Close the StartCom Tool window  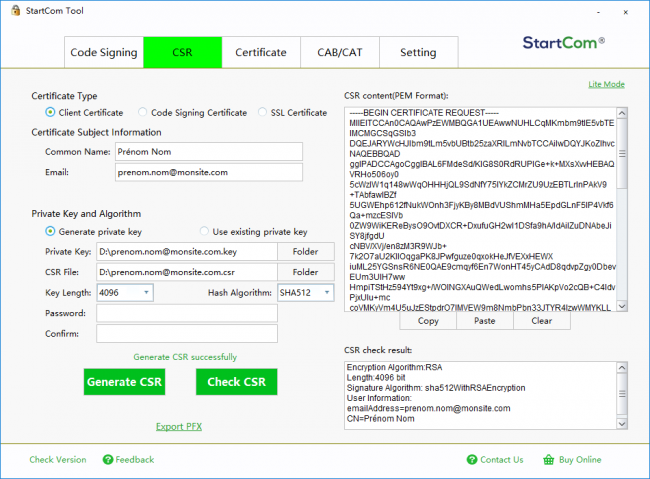click(x=626, y=12)
